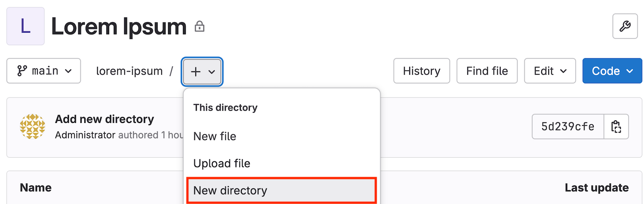Open the lorem-ipsum breadcrumb link
The height and width of the screenshot is (204, 644).
pos(129,71)
